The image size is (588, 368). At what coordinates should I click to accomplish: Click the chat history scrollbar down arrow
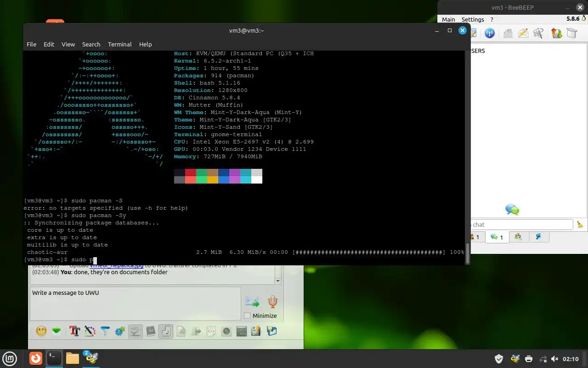pyautogui.click(x=278, y=281)
